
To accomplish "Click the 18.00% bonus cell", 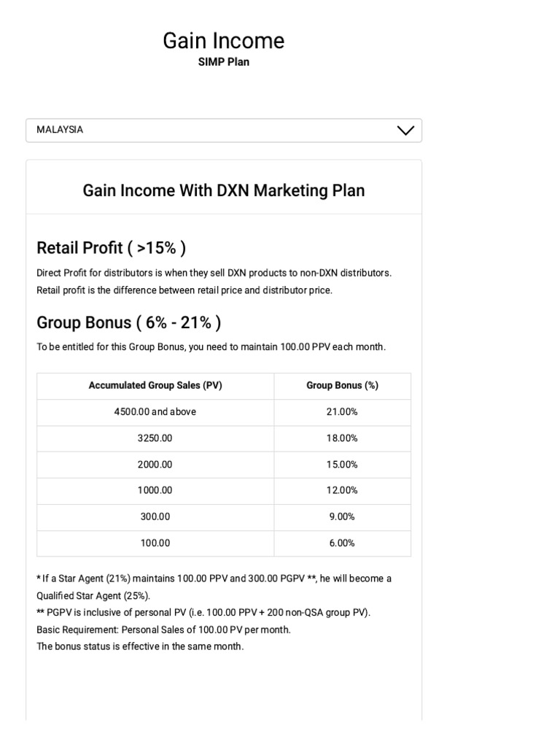I will pos(342,438).
